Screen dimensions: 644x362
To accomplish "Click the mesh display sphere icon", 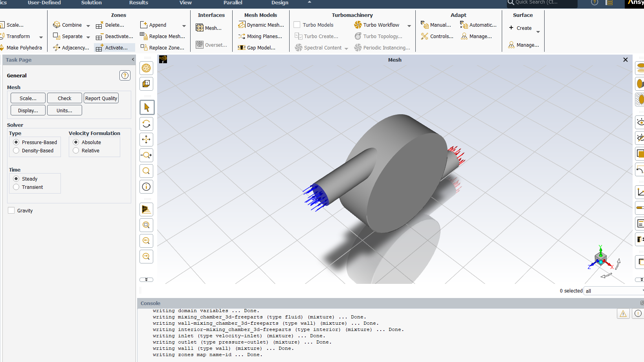I will point(146,68).
